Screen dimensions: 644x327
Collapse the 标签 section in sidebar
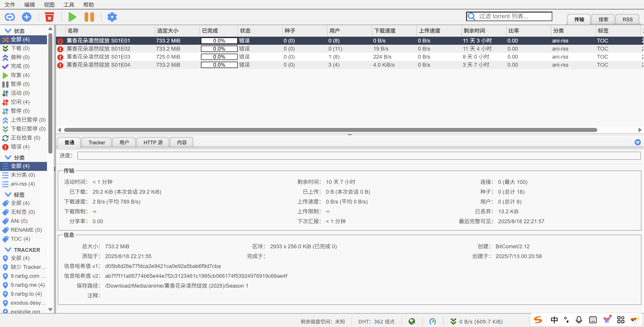(x=8, y=194)
